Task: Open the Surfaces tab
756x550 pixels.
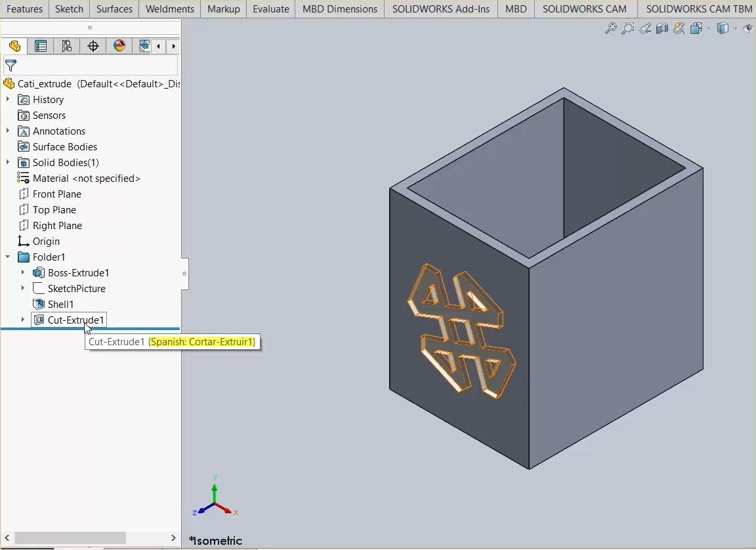Action: tap(114, 9)
